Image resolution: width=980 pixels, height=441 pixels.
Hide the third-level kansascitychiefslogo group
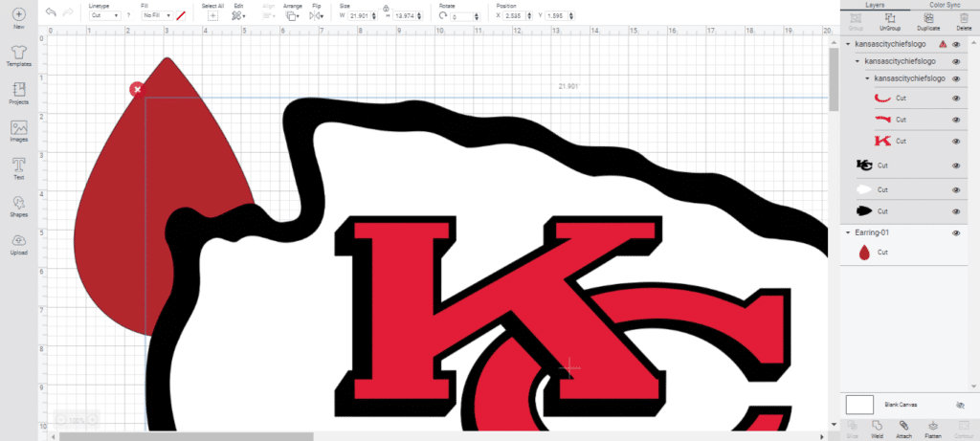click(x=956, y=78)
